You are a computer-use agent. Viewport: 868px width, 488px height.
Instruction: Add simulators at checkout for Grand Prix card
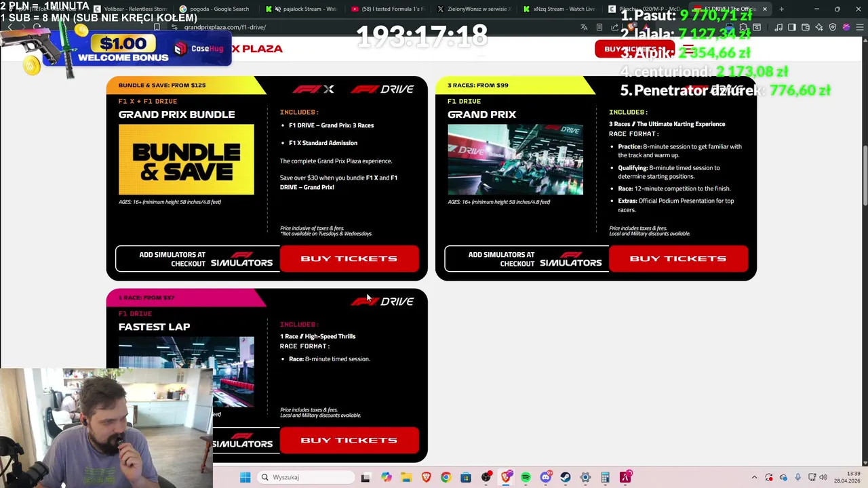(526, 259)
